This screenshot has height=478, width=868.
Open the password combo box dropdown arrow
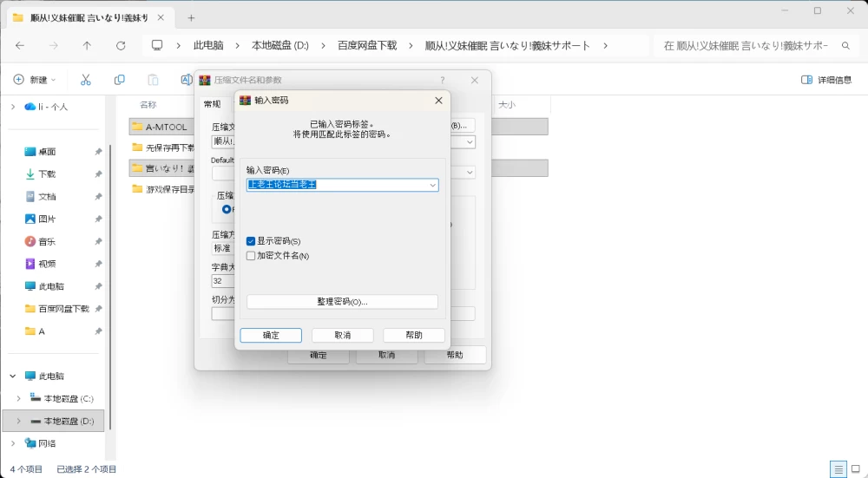432,186
